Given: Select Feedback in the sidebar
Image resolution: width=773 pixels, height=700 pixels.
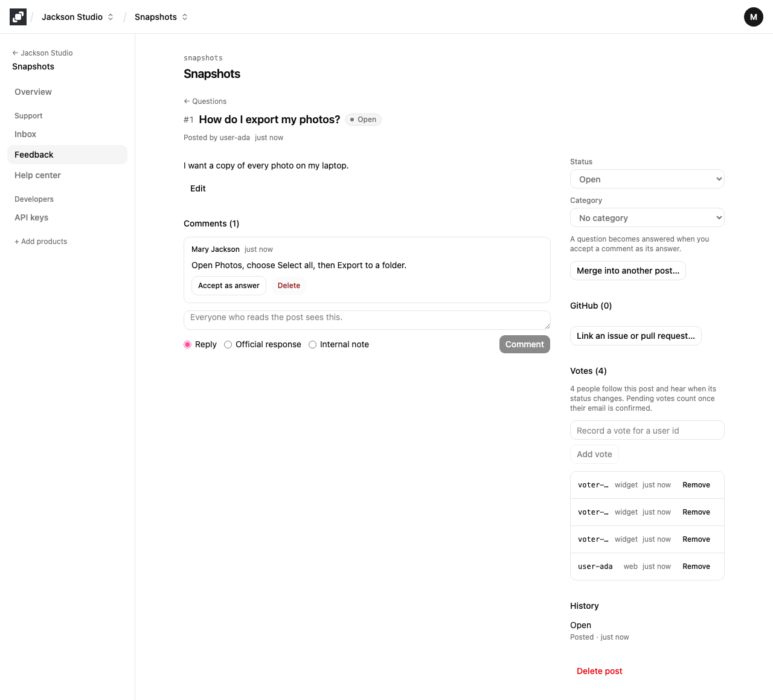Looking at the screenshot, I should (x=67, y=155).
